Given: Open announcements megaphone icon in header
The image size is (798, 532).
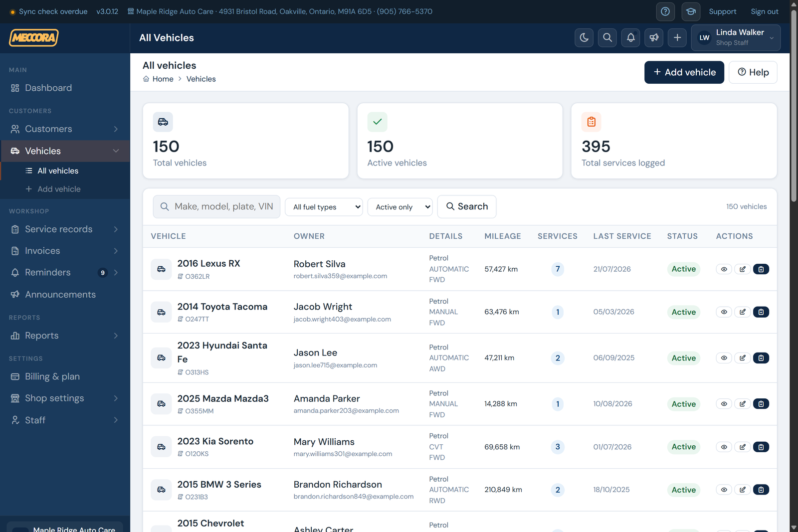Looking at the screenshot, I should click(x=654, y=37).
